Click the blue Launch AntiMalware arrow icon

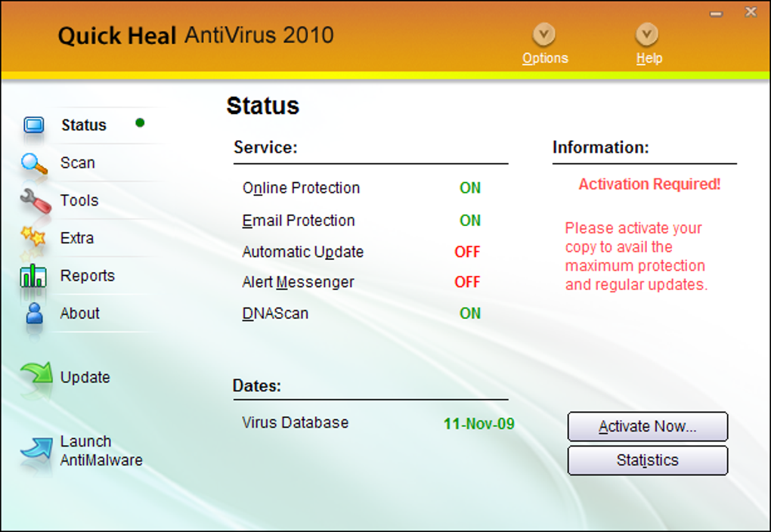pos(36,448)
